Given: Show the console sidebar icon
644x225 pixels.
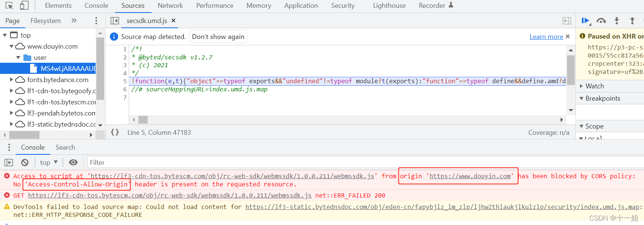Looking at the screenshot, I should [x=9, y=162].
